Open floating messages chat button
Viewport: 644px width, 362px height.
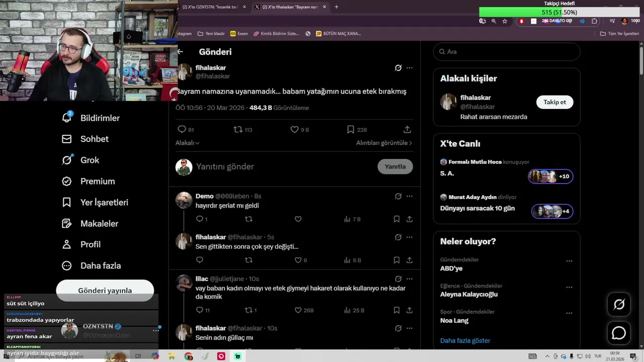pos(619,333)
